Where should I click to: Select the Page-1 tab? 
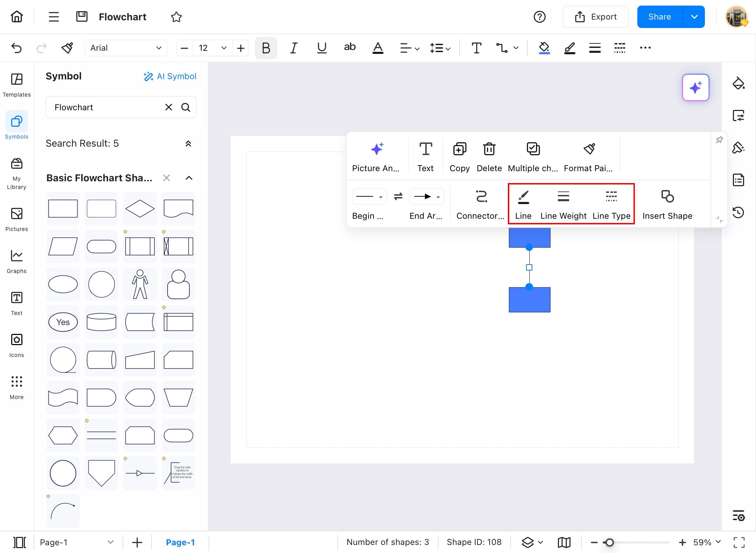pos(180,542)
